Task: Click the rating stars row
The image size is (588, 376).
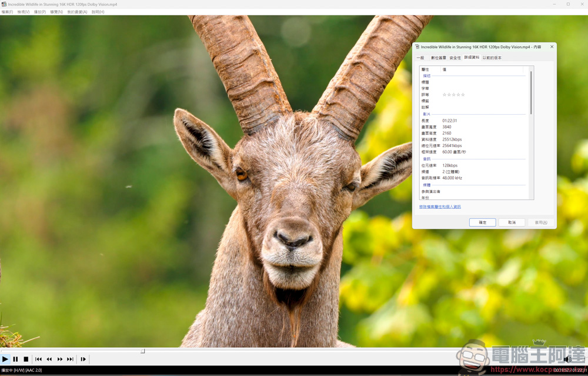Action: pos(453,95)
